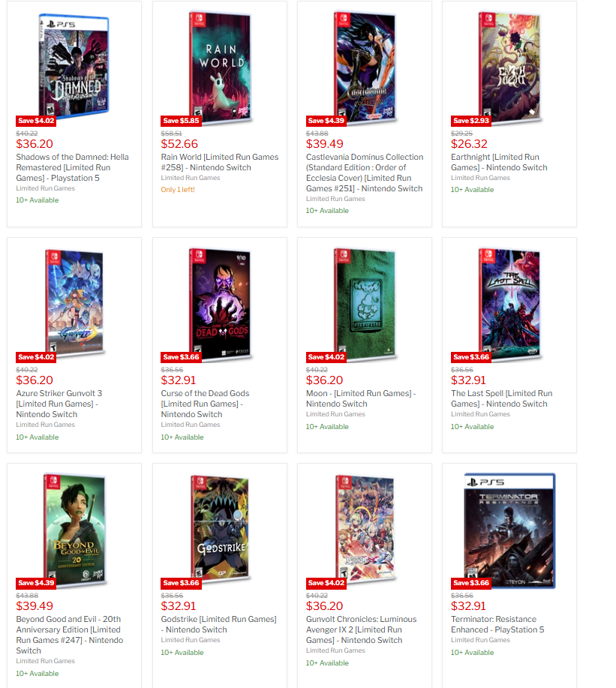Open the Moon - [Limited Run Games] title
616x688 pixels.
click(361, 398)
